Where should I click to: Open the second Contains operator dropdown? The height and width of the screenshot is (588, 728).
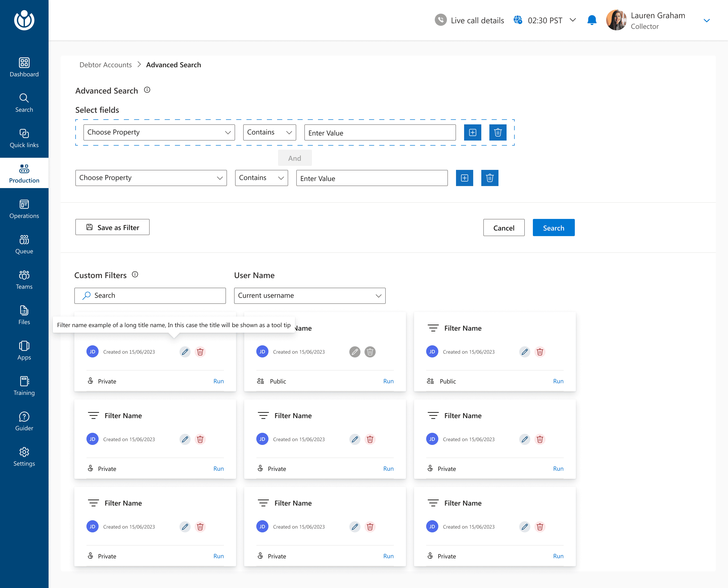pos(261,178)
